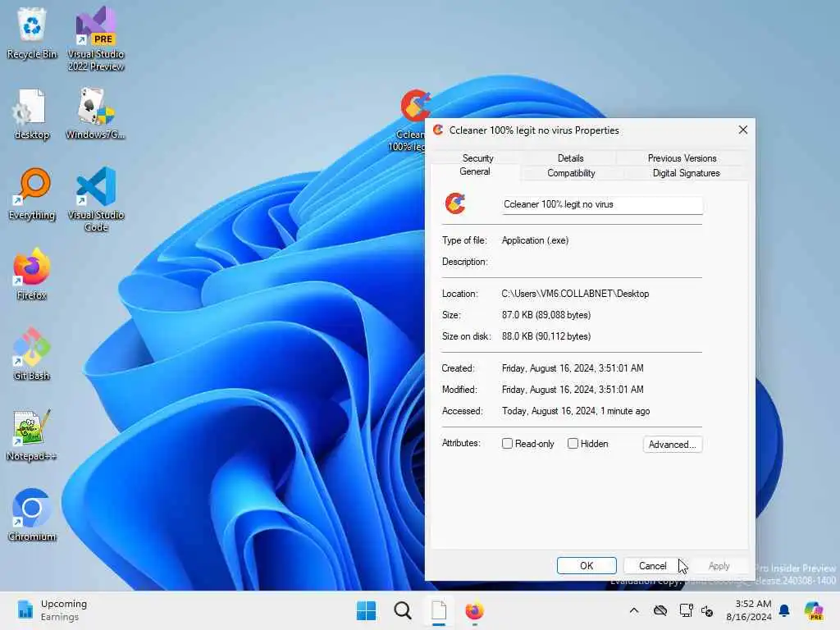Click the OK button
This screenshot has width=840, height=630.
[587, 566]
